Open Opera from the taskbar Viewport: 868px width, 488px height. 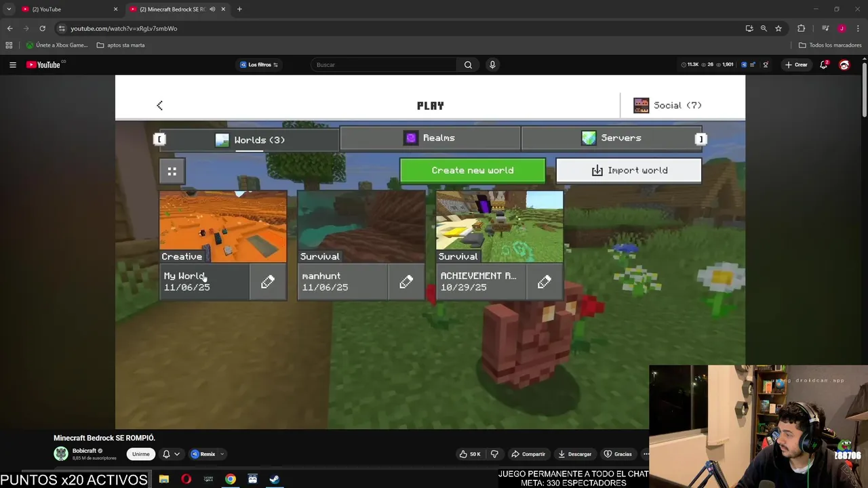tap(186, 479)
